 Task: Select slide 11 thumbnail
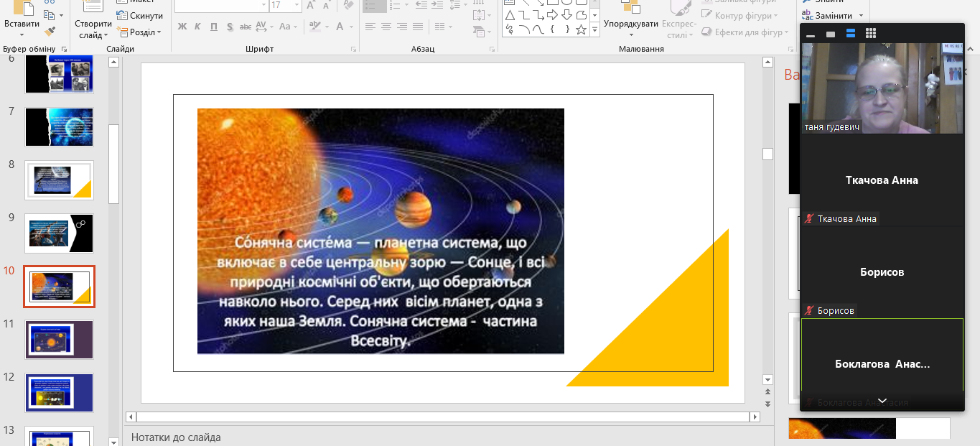[59, 340]
